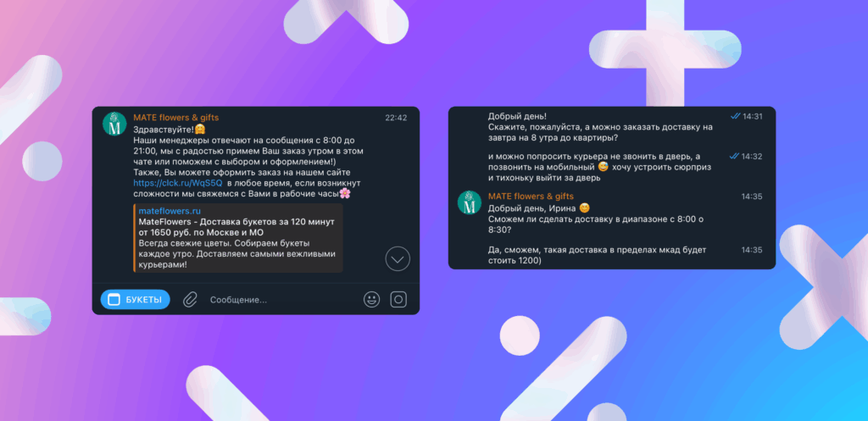The image size is (868, 421).
Task: Click the БУКЕТЫ bot menu button
Action: [135, 299]
